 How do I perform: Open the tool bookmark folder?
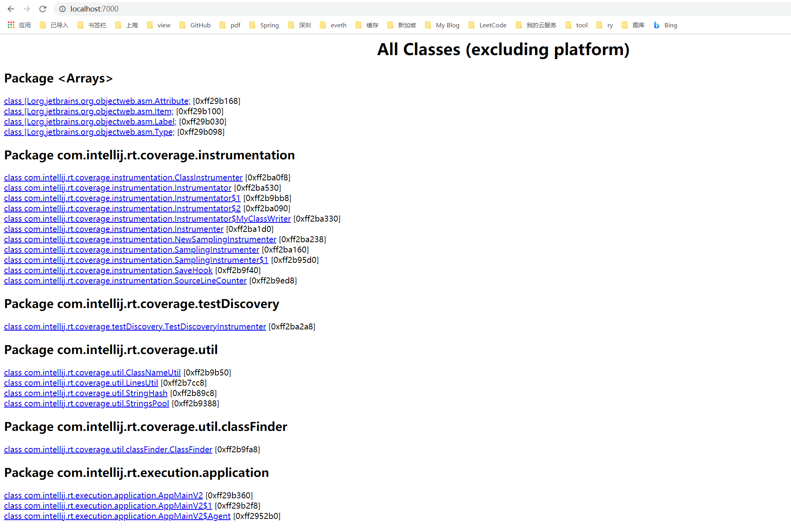pos(576,25)
